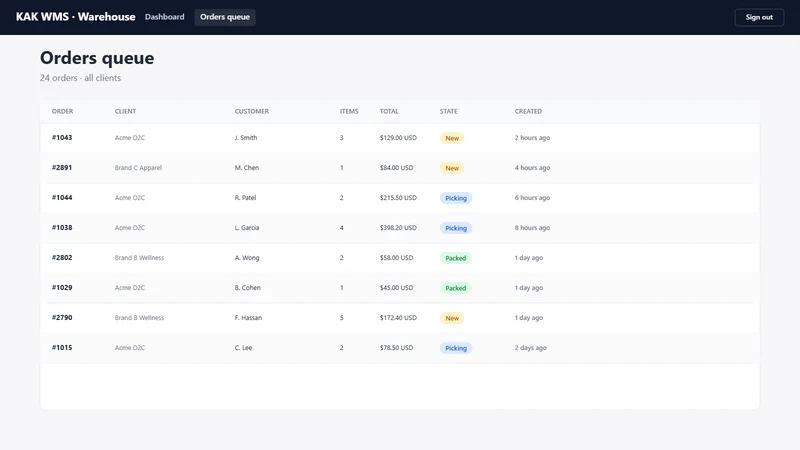The height and width of the screenshot is (450, 800).
Task: Click the $129.00 USD total
Action: tap(398, 138)
